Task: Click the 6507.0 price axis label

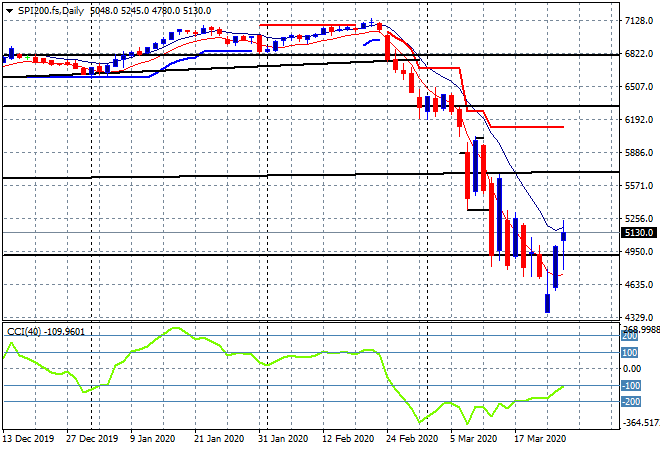Action: click(639, 87)
